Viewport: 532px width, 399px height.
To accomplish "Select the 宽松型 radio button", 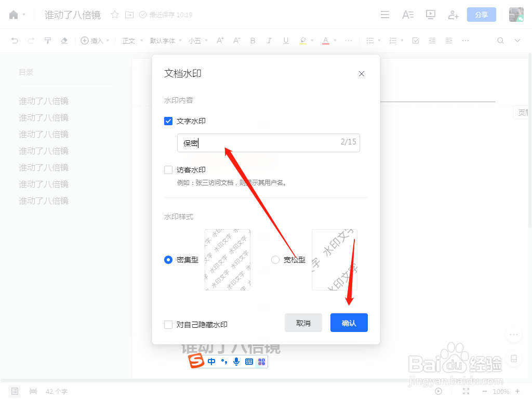I will (275, 260).
